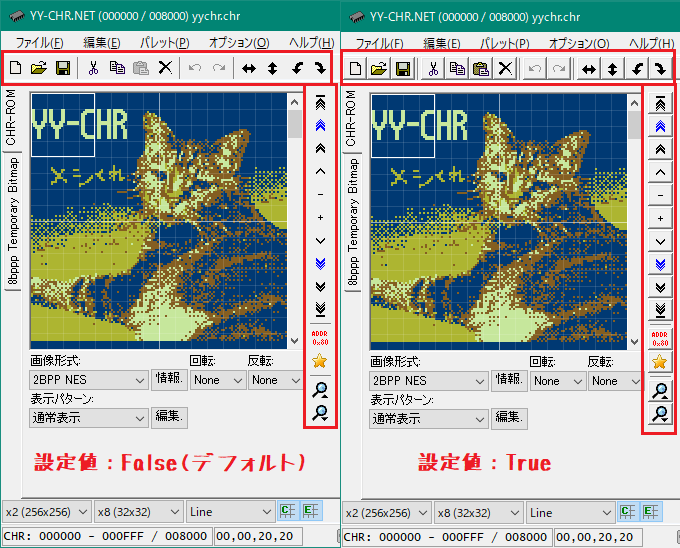The image size is (680, 548).
Task: Plus address step button, right window
Action: pyautogui.click(x=660, y=218)
